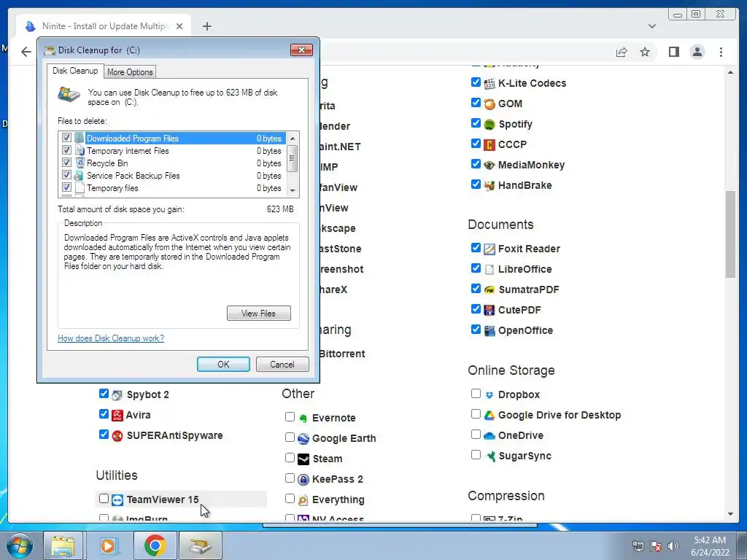
Task: Click OK in Disk Cleanup dialog
Action: (223, 365)
